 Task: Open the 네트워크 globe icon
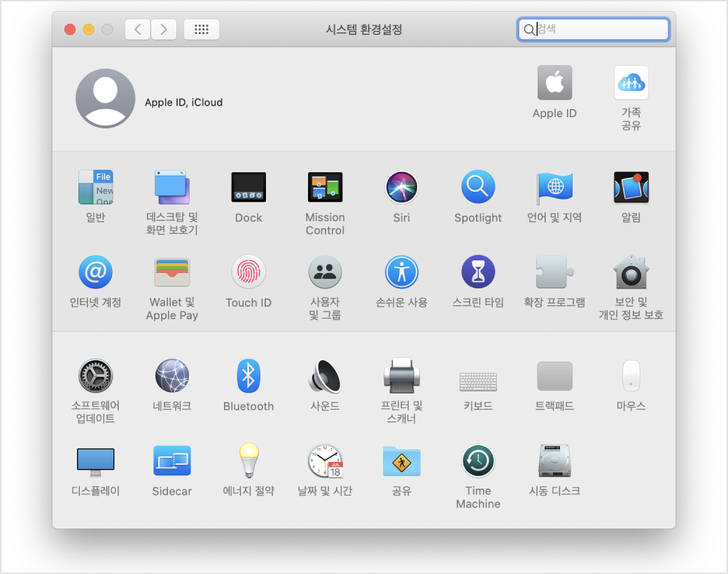coord(171,376)
